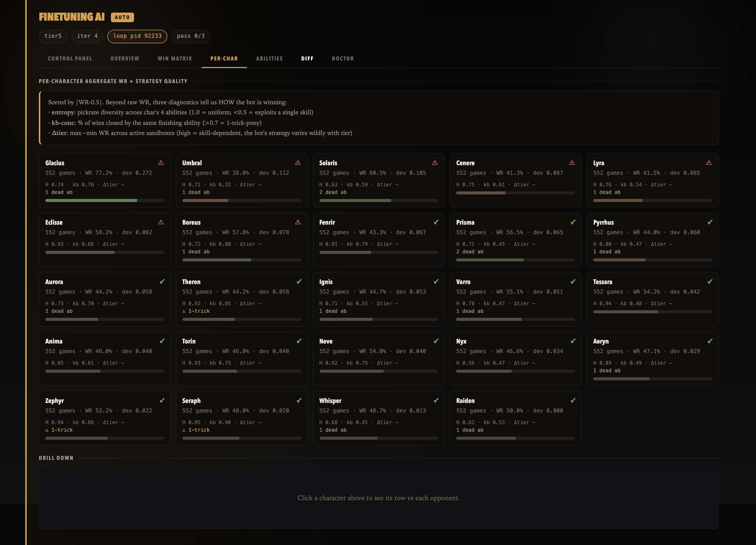The image size is (756, 545).
Task: Click the green checkmark on Pyrrhus card
Action: click(710, 222)
